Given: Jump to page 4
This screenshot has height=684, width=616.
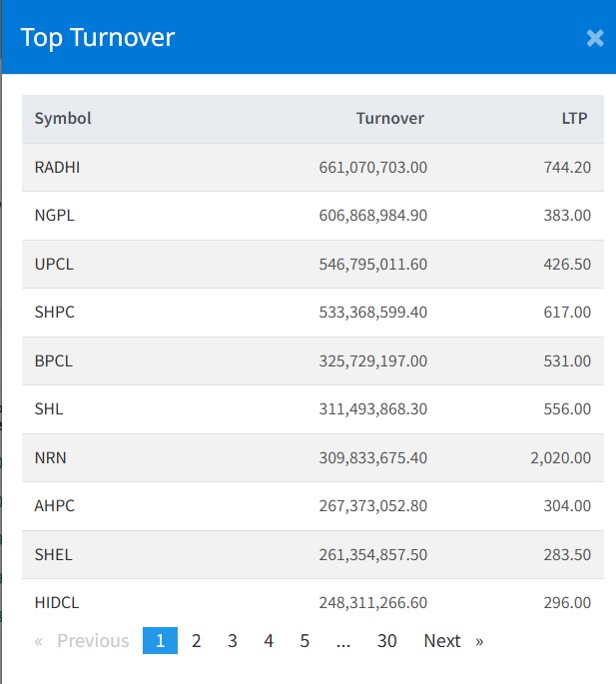Looking at the screenshot, I should coord(269,641).
